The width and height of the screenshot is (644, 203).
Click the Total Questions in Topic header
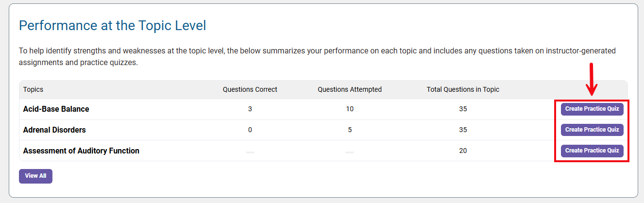pos(463,89)
